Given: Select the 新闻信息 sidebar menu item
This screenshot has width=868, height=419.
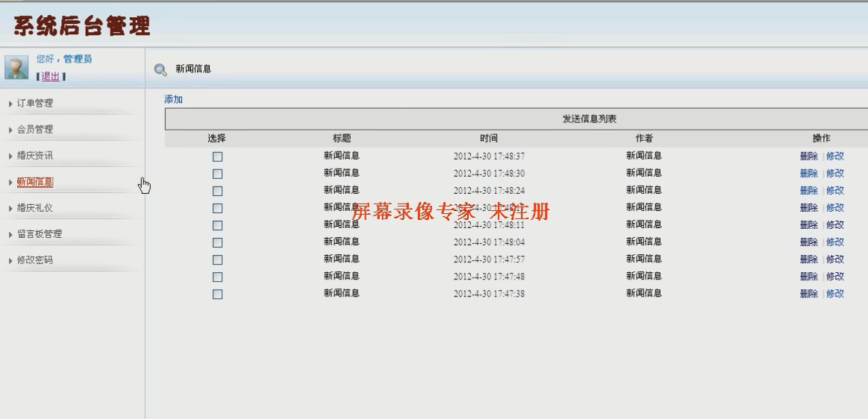Looking at the screenshot, I should [x=35, y=182].
